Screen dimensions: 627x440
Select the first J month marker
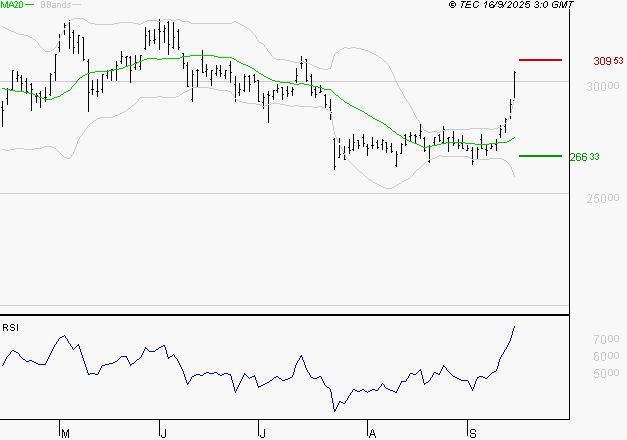coord(163,433)
